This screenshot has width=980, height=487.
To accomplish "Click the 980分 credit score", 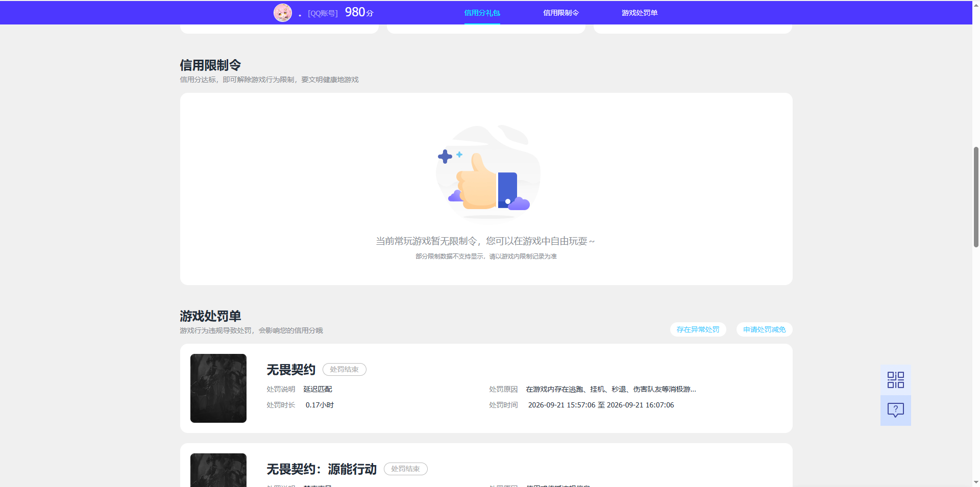I will tap(359, 12).
